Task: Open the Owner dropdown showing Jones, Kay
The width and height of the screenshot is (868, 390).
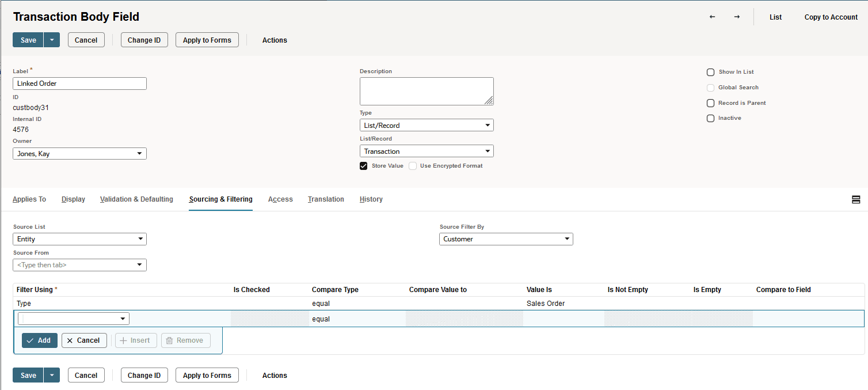Action: point(79,153)
